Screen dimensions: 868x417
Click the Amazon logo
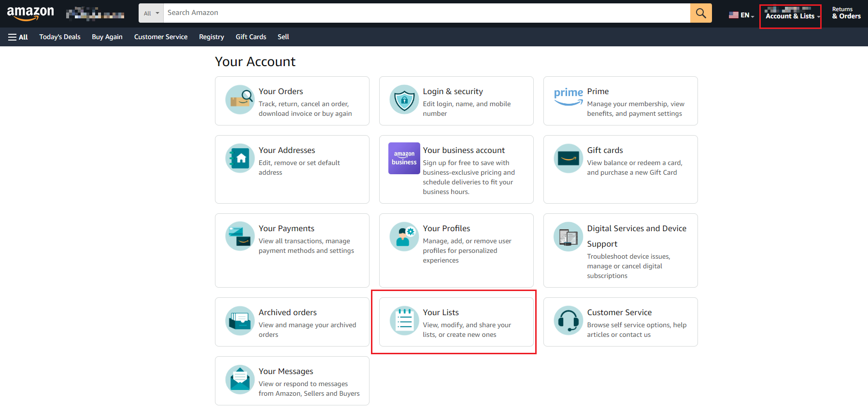point(30,14)
